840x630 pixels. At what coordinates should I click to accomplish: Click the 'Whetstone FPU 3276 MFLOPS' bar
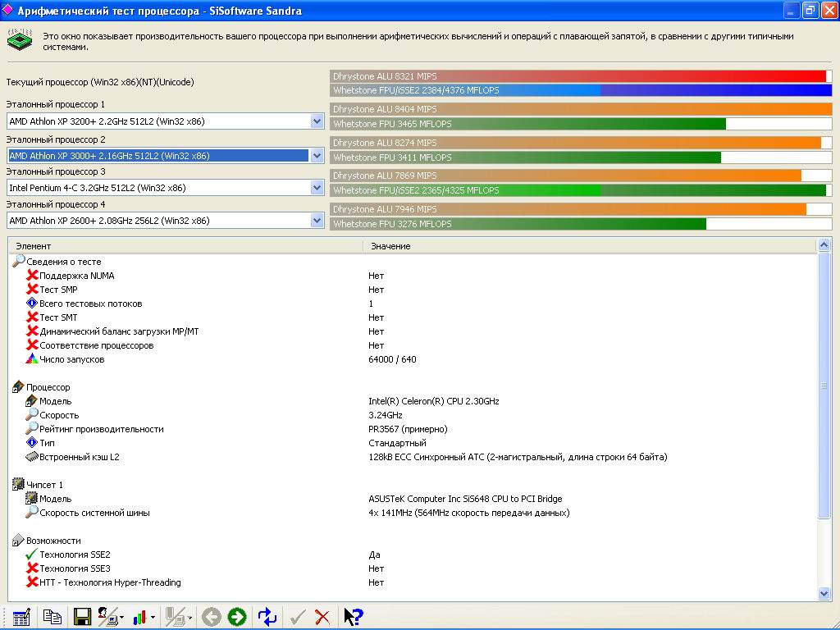[x=581, y=224]
